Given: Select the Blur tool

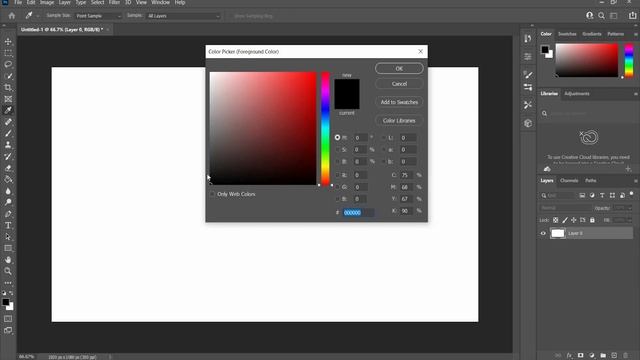Looking at the screenshot, I should (8, 191).
